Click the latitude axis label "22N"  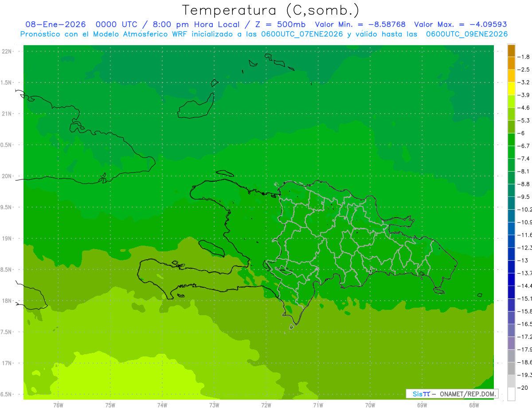click(x=7, y=51)
